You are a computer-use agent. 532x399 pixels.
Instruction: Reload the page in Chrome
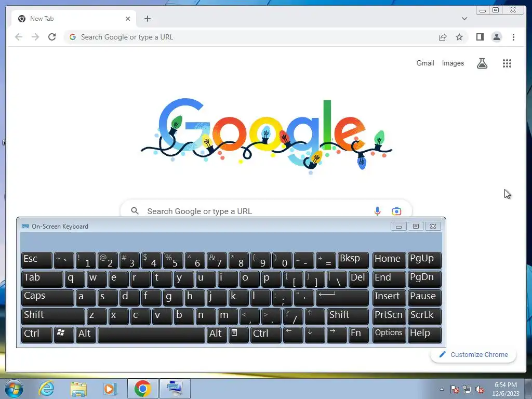click(52, 37)
